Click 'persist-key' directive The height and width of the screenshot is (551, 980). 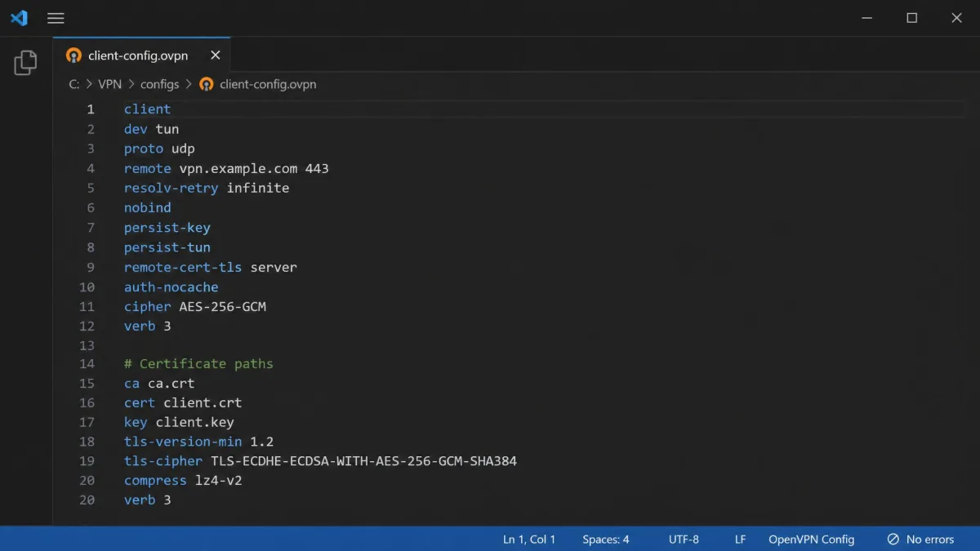[x=167, y=228]
